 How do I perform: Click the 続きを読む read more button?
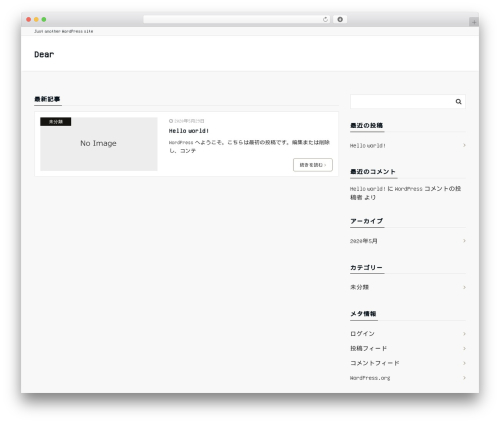coord(313,165)
